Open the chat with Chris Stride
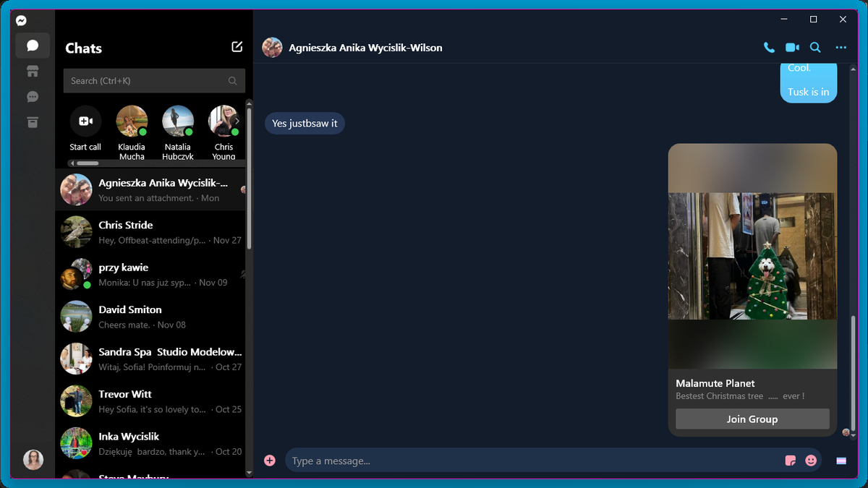The image size is (868, 488). (150, 231)
